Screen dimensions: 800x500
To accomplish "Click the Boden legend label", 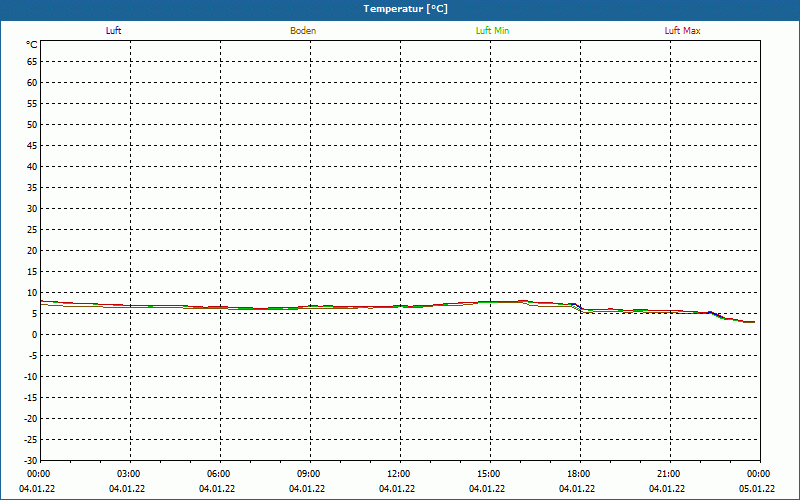I will (303, 31).
